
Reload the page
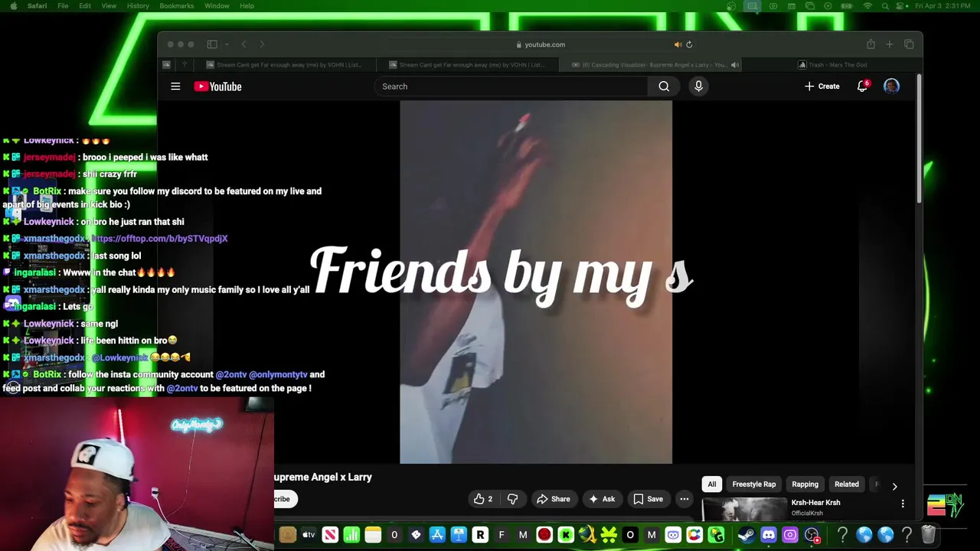[689, 44]
